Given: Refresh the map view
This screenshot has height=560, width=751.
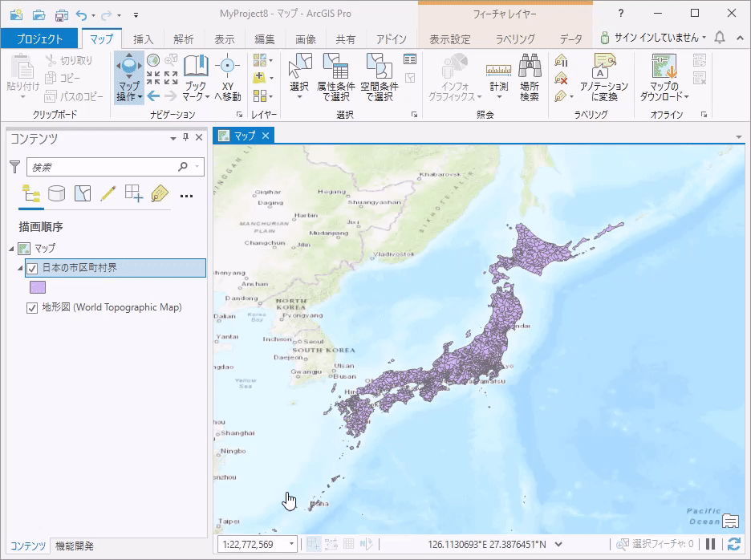Looking at the screenshot, I should [734, 544].
